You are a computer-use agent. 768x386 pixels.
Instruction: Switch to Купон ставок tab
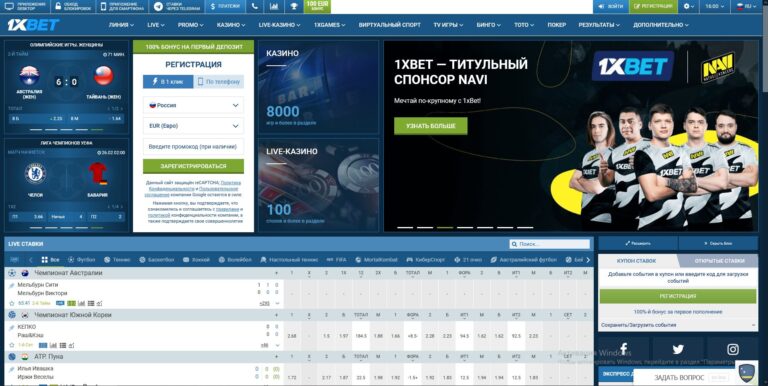[636, 261]
